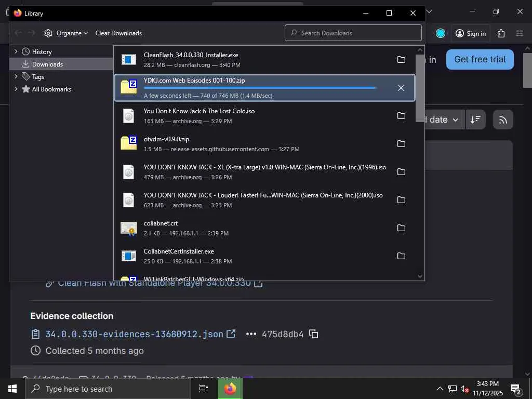The height and width of the screenshot is (399, 532).
Task: Select the CollabnetCertInstaller.exe download row
Action: [x=264, y=256]
